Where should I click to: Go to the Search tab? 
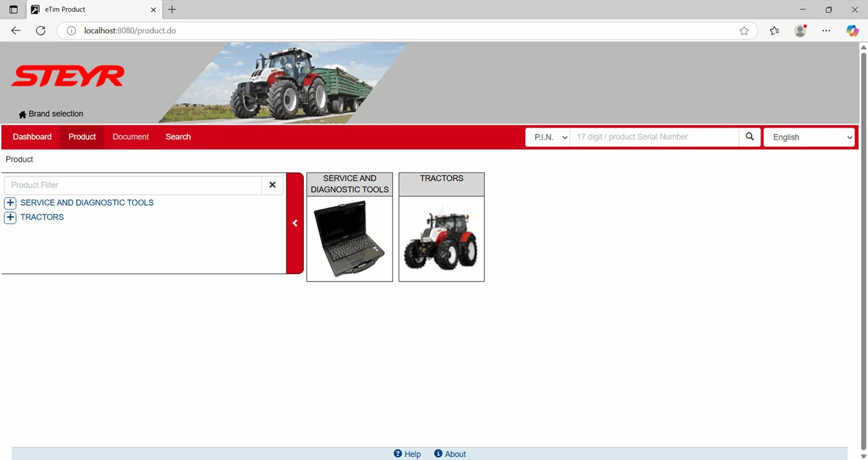pos(178,137)
